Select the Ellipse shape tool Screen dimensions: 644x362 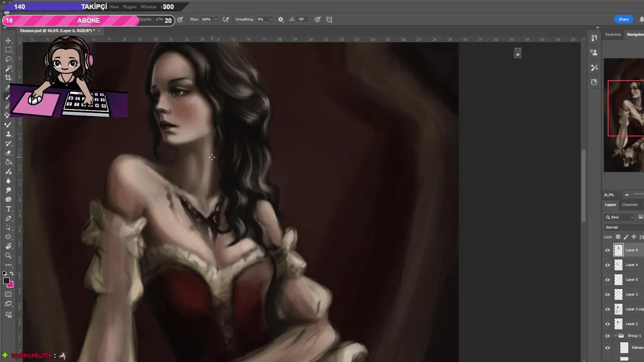pyautogui.click(x=8, y=237)
